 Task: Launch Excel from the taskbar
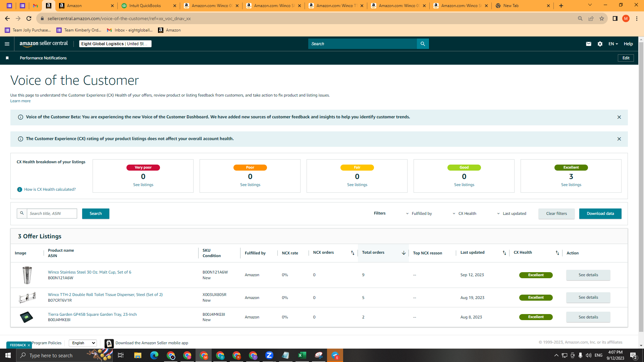point(302,355)
